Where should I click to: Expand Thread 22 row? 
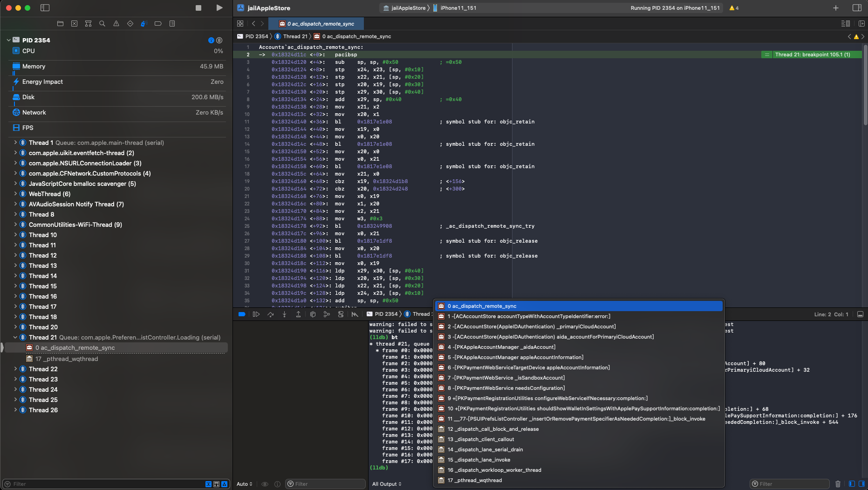click(15, 369)
